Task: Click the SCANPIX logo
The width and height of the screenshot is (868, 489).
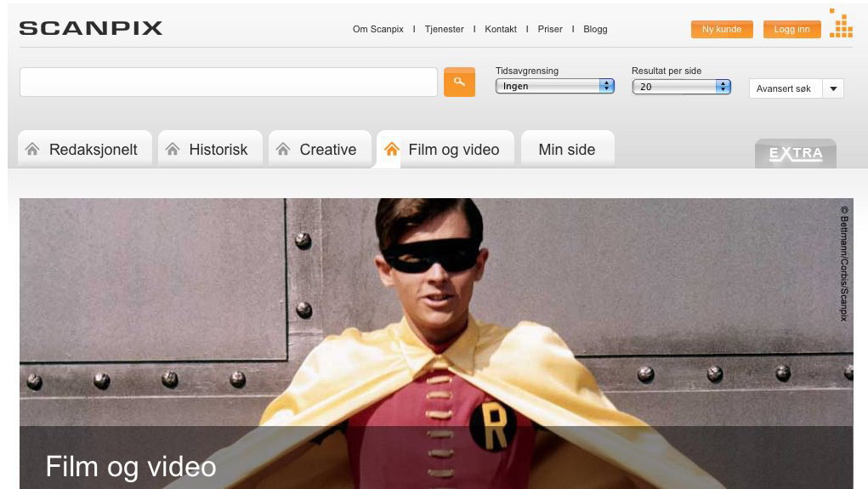Action: (x=91, y=28)
